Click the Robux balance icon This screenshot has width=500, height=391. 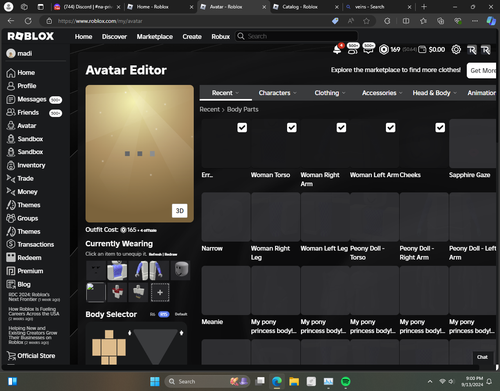[384, 50]
